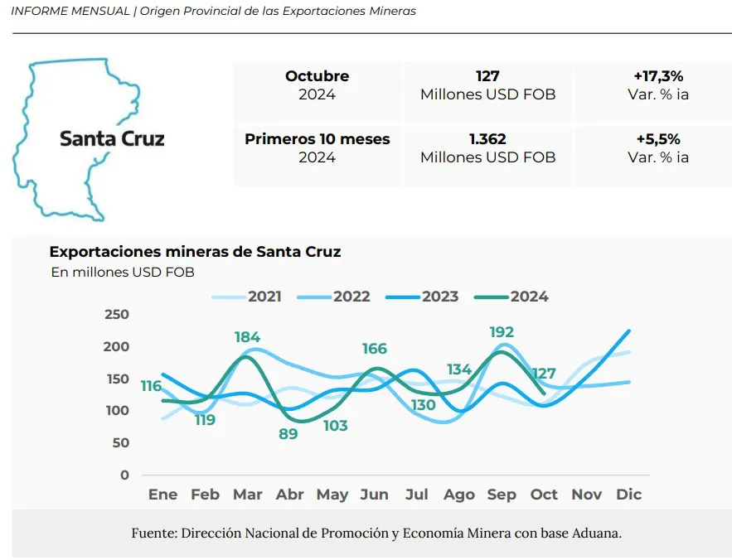This screenshot has height=560, width=732.
Task: Click the +17,3% variation cell
Action: click(x=658, y=84)
